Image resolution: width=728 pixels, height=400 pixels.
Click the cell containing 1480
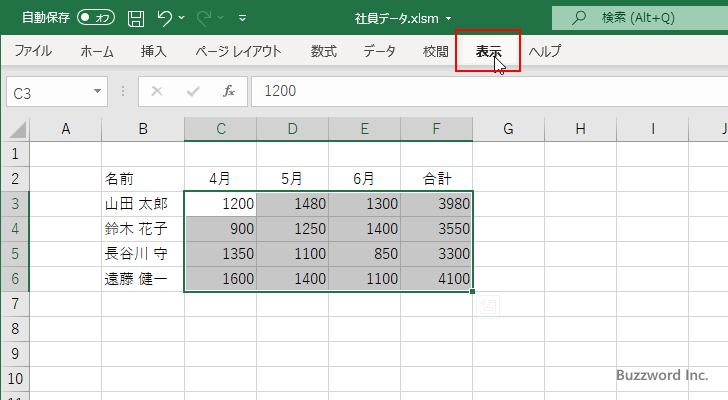tap(292, 204)
